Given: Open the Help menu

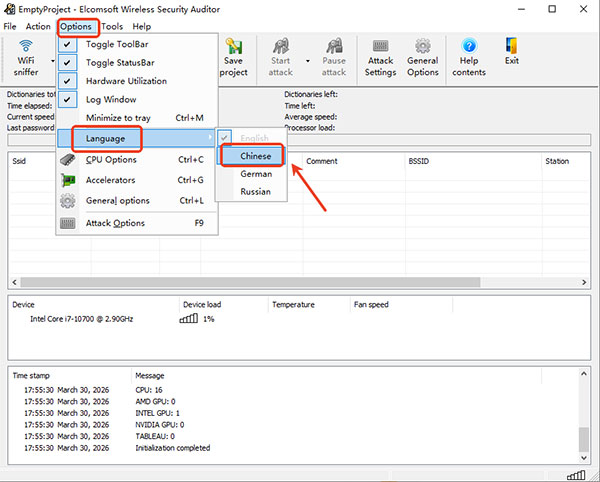Looking at the screenshot, I should (142, 26).
